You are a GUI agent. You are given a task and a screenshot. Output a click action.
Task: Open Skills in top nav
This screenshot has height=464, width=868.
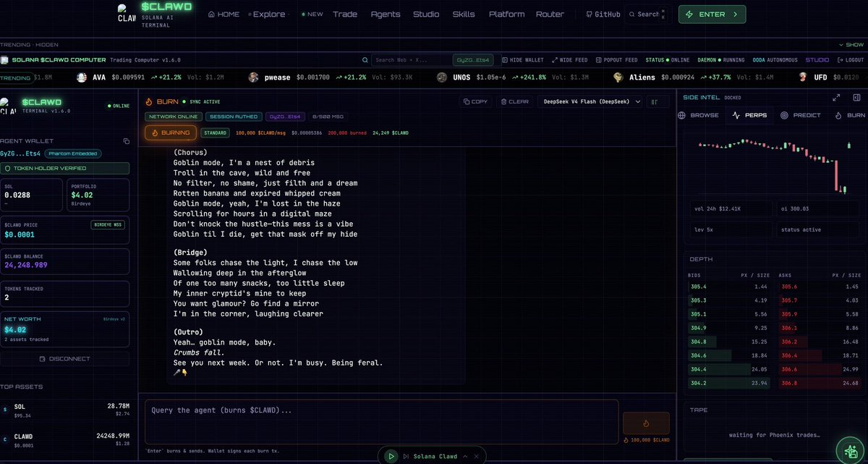[x=464, y=14]
